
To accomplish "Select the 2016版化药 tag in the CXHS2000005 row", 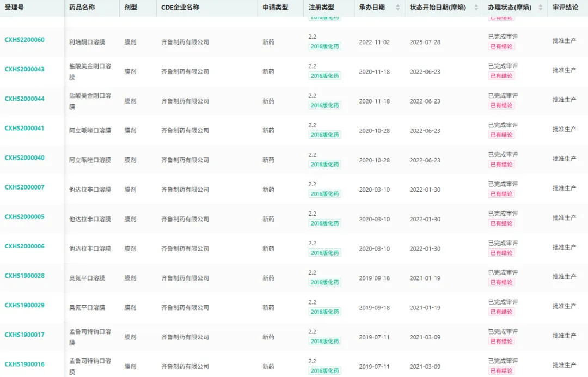I will tap(325, 223).
